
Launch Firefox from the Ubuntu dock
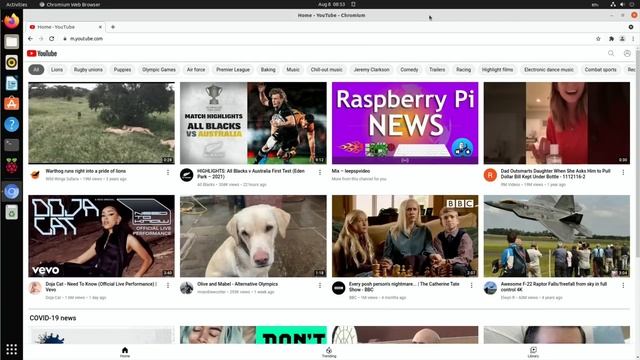pyautogui.click(x=11, y=21)
